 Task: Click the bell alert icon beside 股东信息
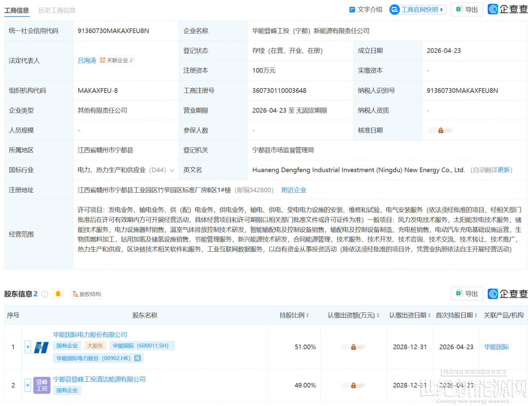[59, 294]
